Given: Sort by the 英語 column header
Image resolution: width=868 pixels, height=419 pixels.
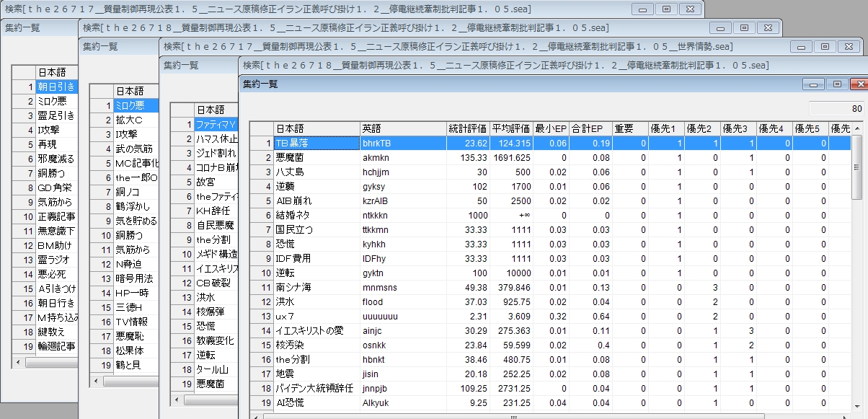Looking at the screenshot, I should point(403,128).
